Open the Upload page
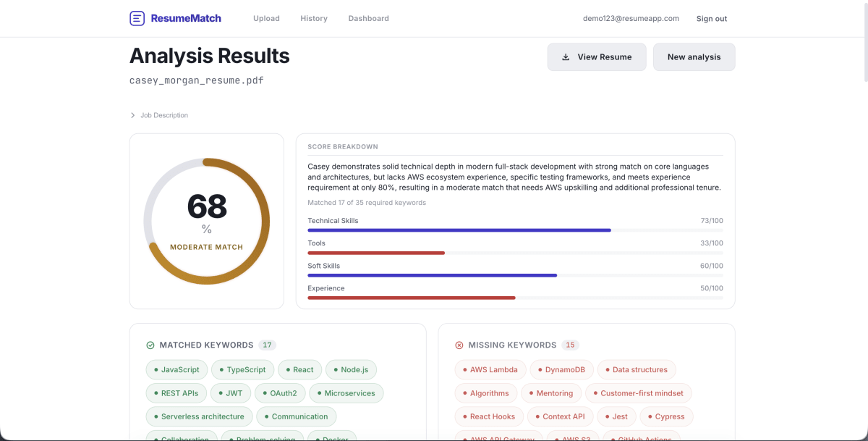 266,19
